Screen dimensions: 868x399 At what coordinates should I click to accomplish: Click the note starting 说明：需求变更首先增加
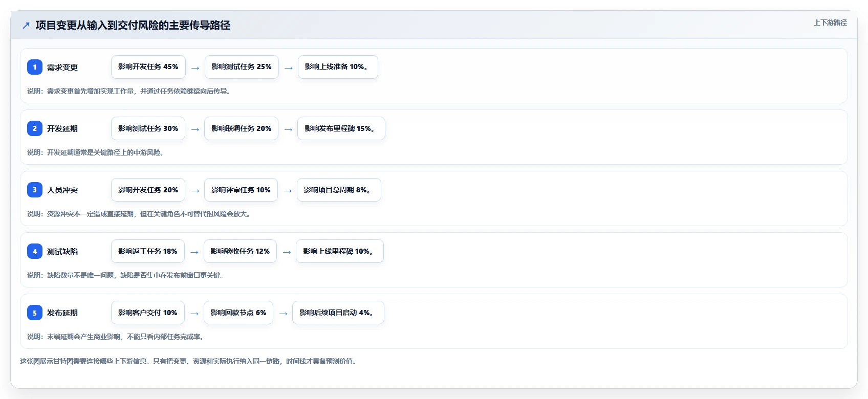tap(130, 91)
